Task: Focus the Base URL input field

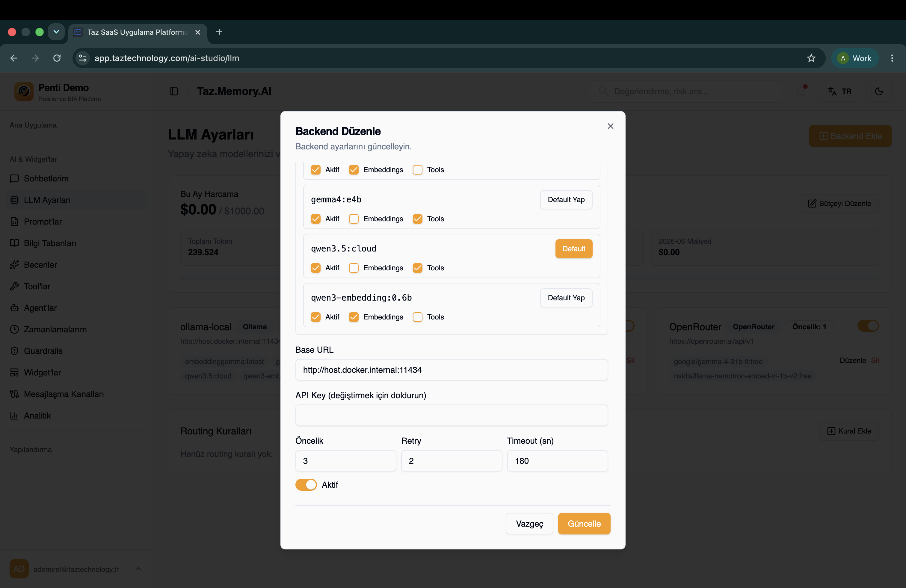Action: (452, 370)
